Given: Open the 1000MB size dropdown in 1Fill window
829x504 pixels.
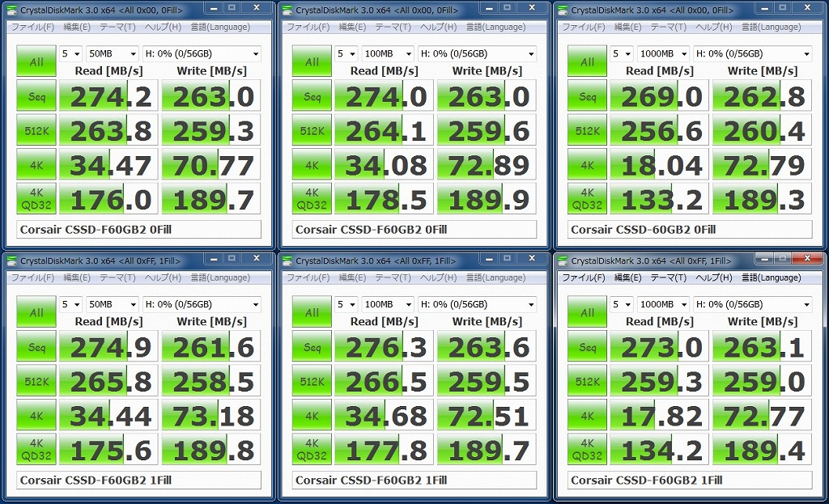Looking at the screenshot, I should [664, 303].
